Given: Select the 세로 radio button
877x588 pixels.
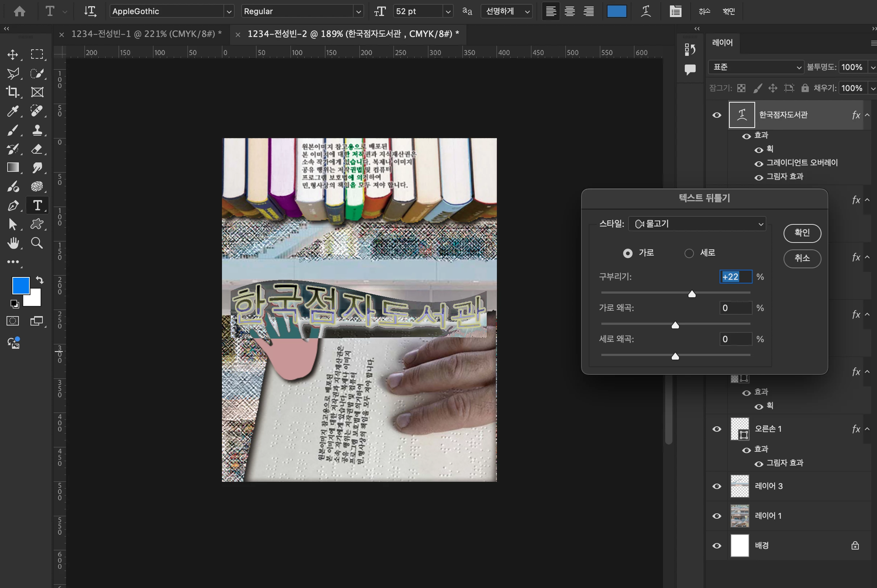Looking at the screenshot, I should point(689,253).
